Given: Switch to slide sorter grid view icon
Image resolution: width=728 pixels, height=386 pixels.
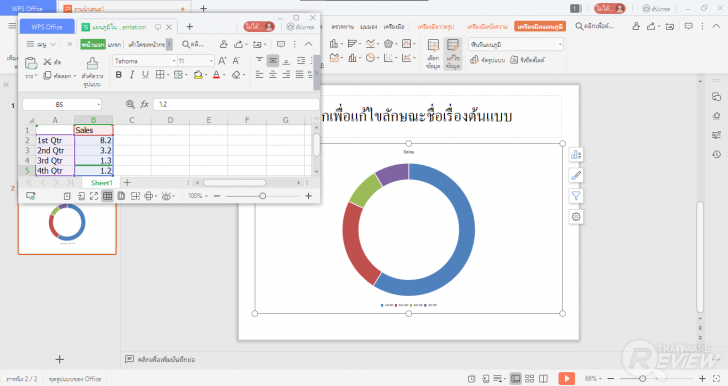Looking at the screenshot, I should pyautogui.click(x=530, y=379).
